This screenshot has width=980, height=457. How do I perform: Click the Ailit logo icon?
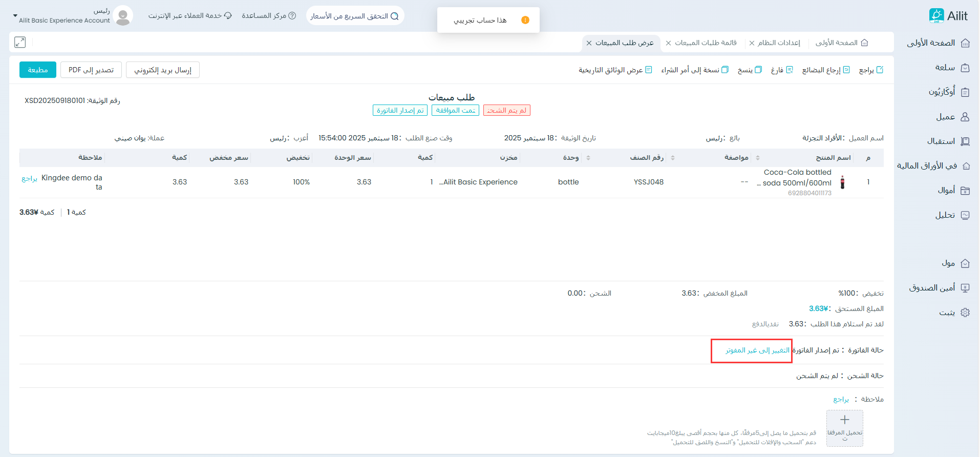[936, 16]
